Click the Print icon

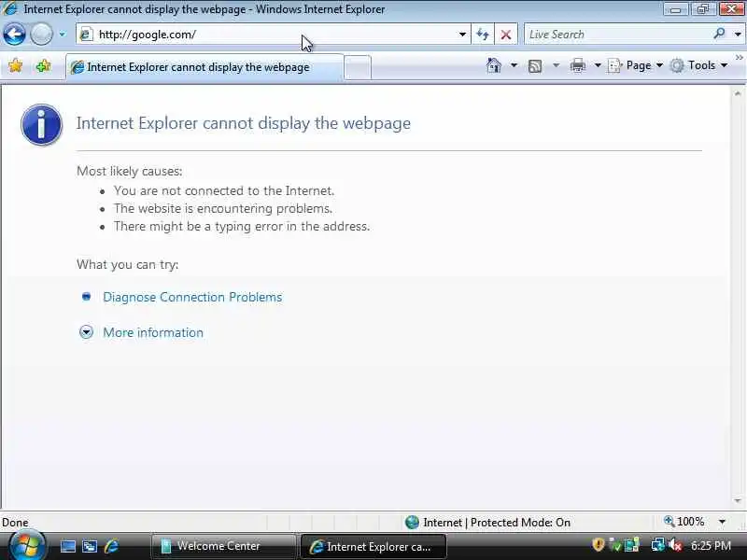[x=577, y=65]
